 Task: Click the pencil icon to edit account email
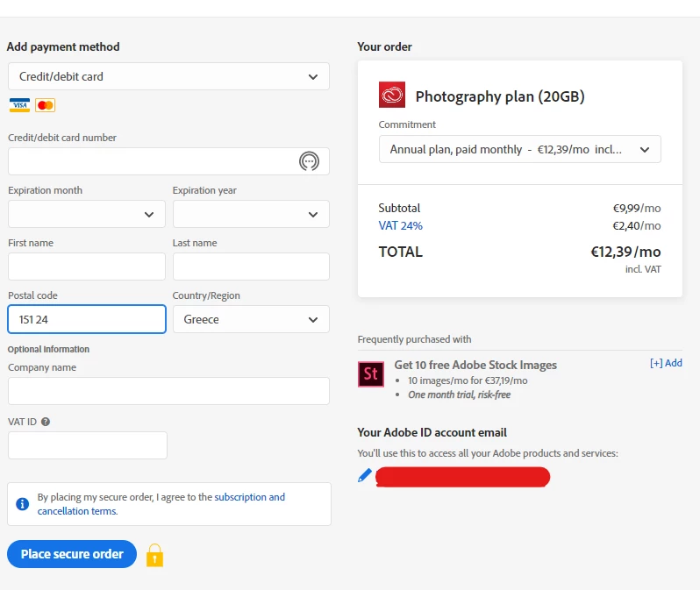pos(365,475)
